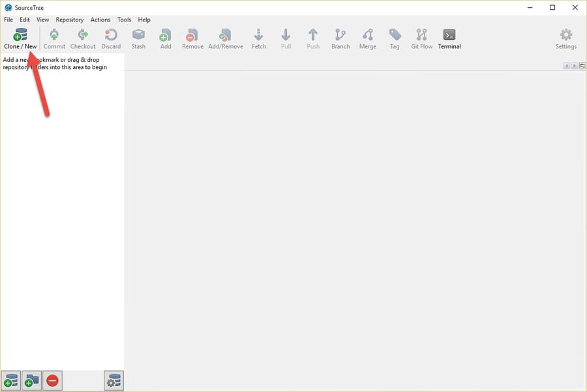The height and width of the screenshot is (392, 587).
Task: Click the add bookmark folder button at bottom
Action: (32, 381)
